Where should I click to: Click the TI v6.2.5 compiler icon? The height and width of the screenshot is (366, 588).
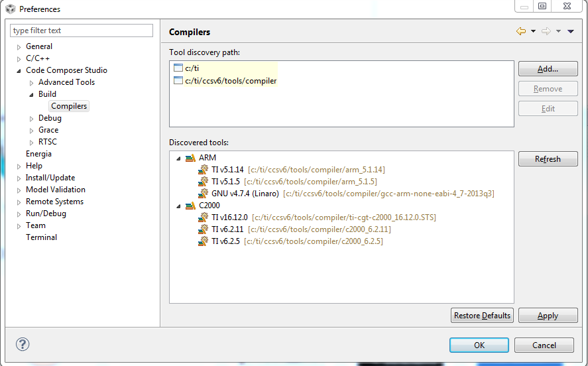tap(204, 241)
